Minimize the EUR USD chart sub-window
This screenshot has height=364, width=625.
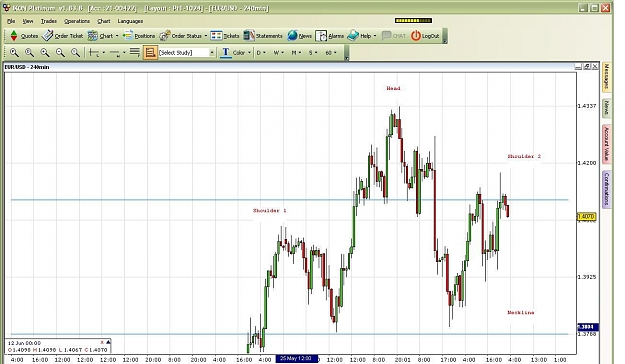point(578,67)
